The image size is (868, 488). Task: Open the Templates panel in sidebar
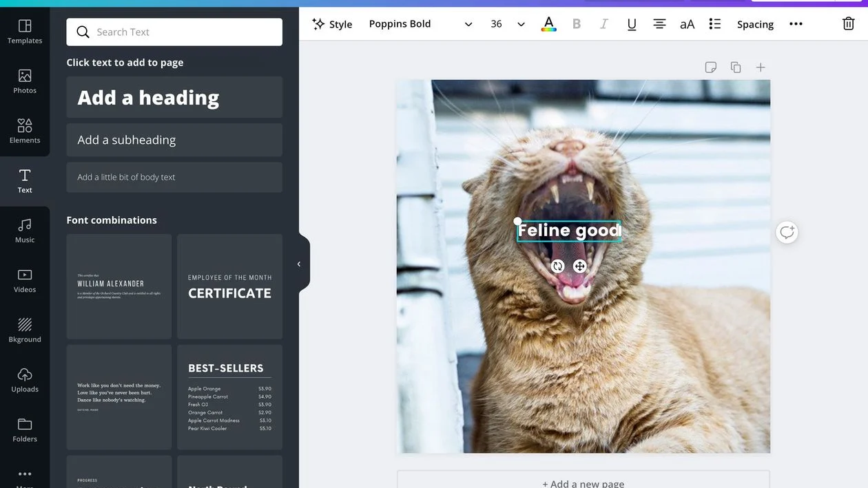point(25,32)
